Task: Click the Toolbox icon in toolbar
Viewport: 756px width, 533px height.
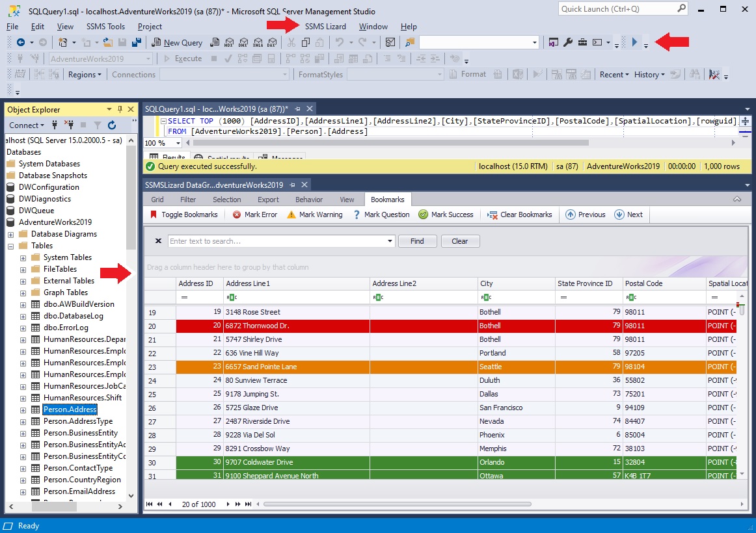Action: 582,42
